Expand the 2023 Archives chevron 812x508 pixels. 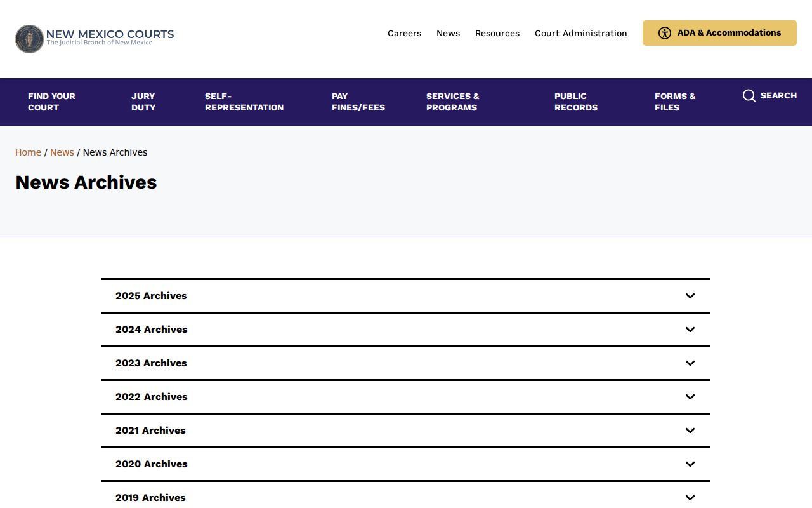[x=690, y=363]
